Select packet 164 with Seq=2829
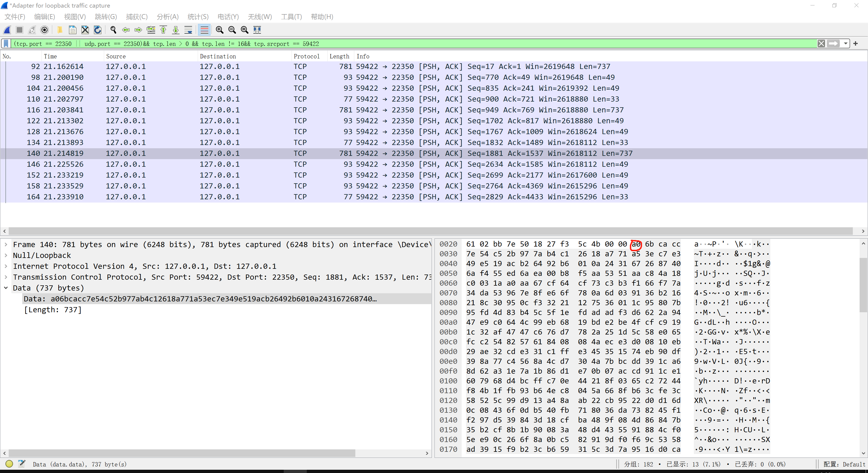 coord(433,197)
